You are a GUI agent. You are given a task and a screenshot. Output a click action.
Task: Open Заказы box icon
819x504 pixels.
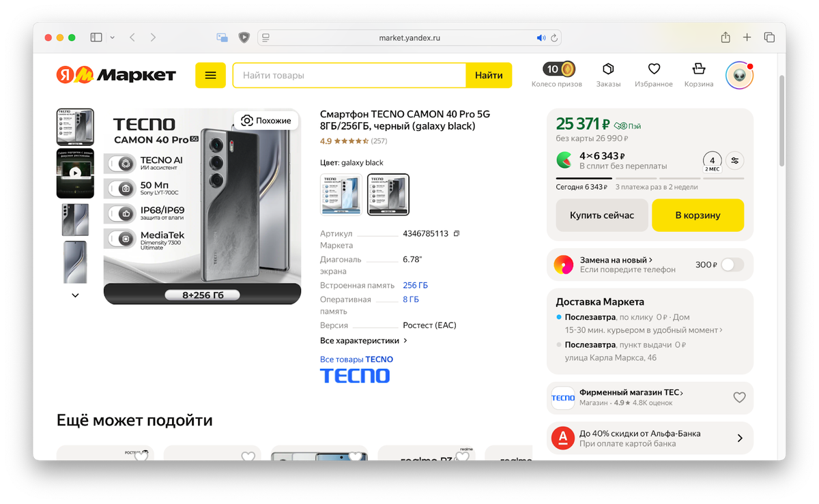coord(608,69)
